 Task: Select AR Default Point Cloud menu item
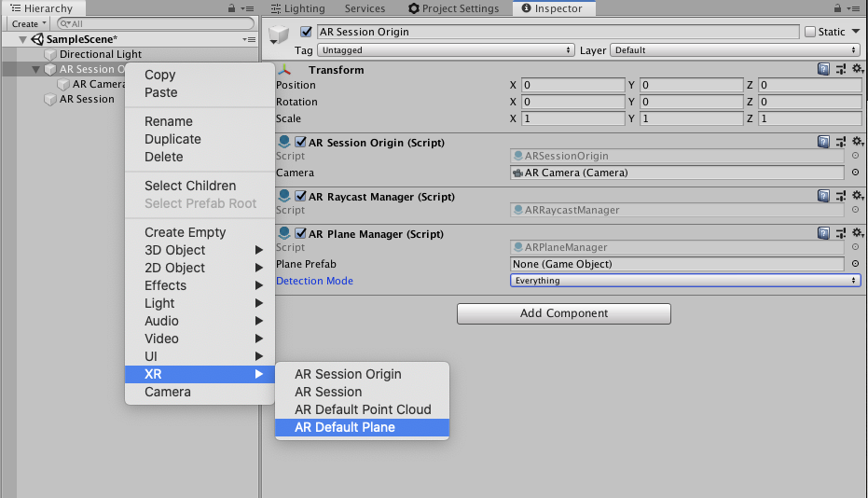coord(362,409)
